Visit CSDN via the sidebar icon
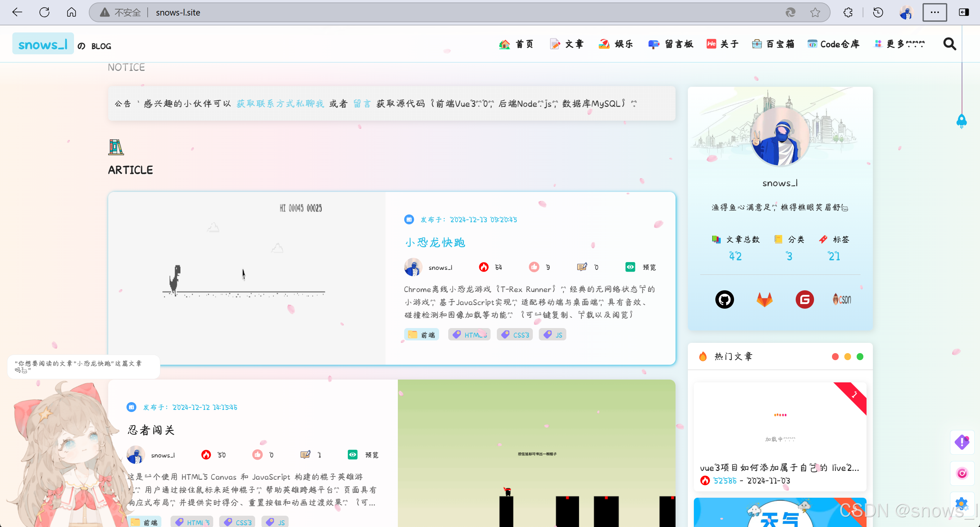This screenshot has width=980, height=527. [842, 299]
